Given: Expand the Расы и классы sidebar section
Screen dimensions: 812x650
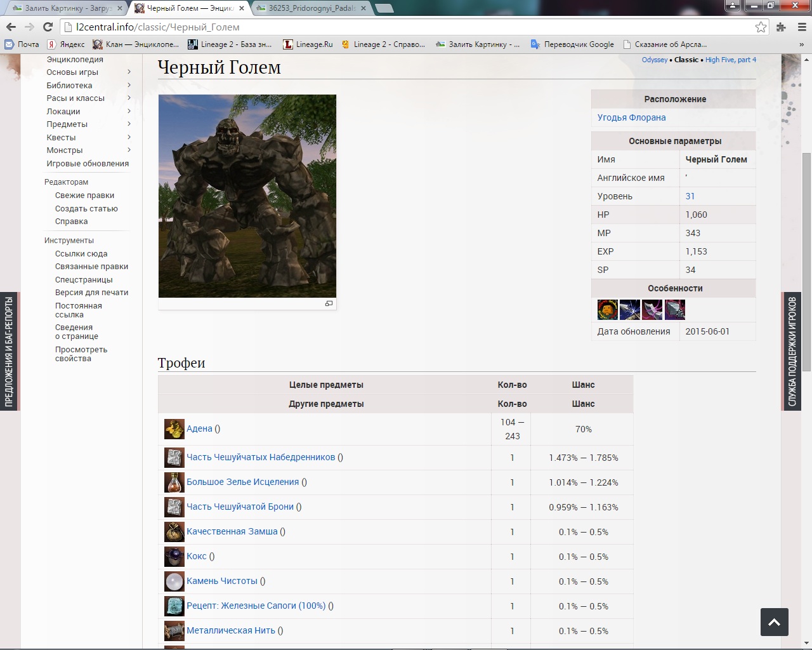Looking at the screenshot, I should pos(129,98).
